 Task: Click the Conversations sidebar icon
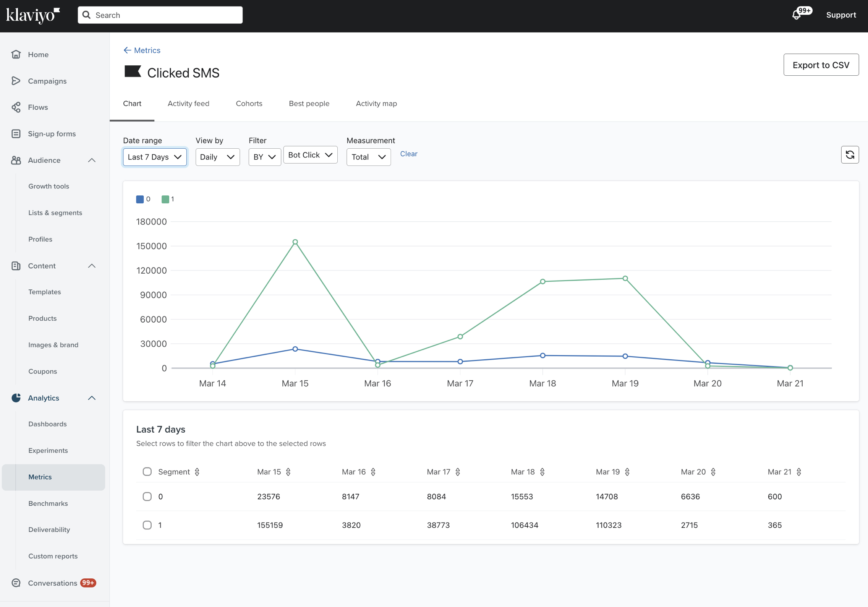click(x=16, y=583)
